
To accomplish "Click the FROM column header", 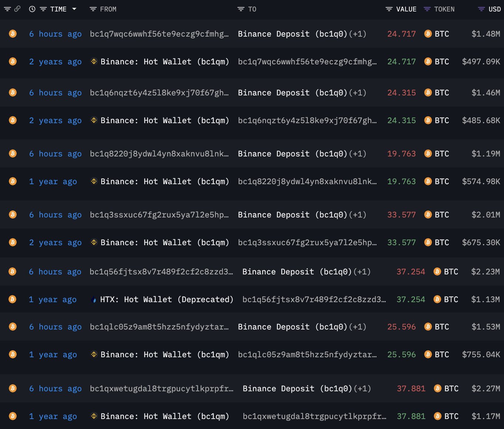I will tap(108, 9).
